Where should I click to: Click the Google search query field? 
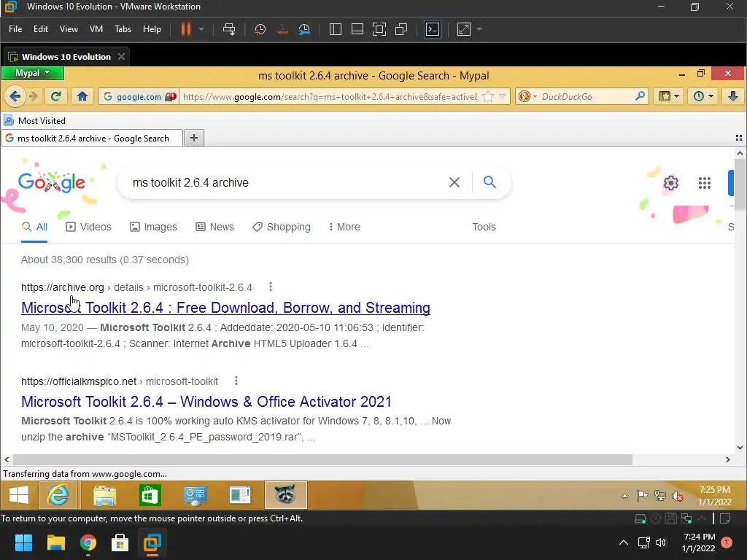285,182
